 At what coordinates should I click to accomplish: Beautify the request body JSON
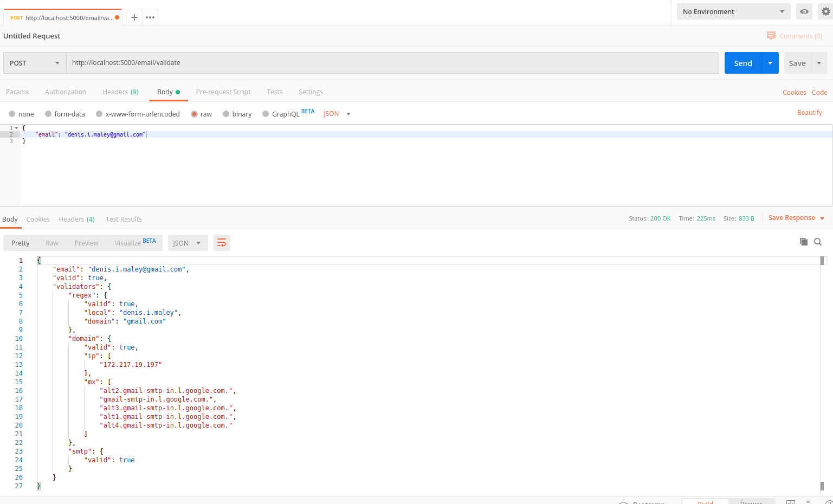(x=810, y=112)
